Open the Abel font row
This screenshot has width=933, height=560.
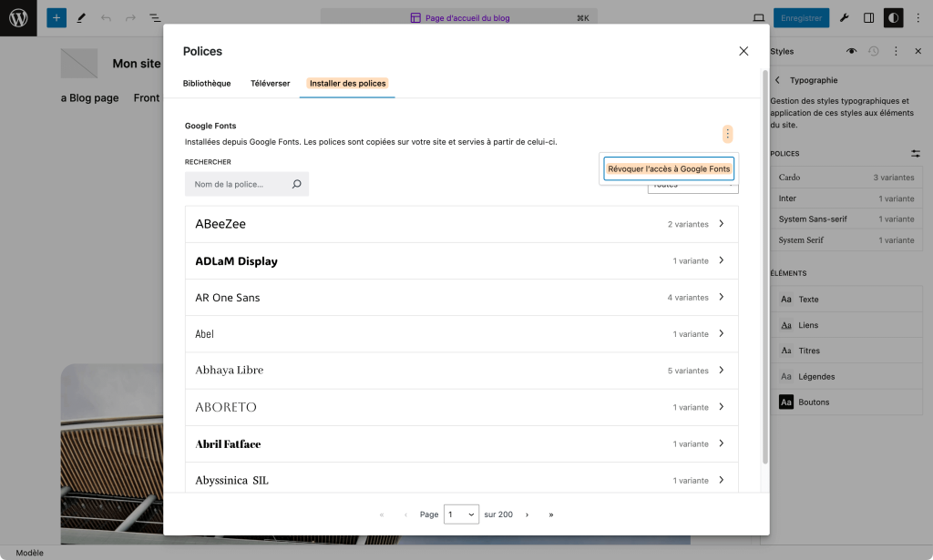tap(462, 334)
